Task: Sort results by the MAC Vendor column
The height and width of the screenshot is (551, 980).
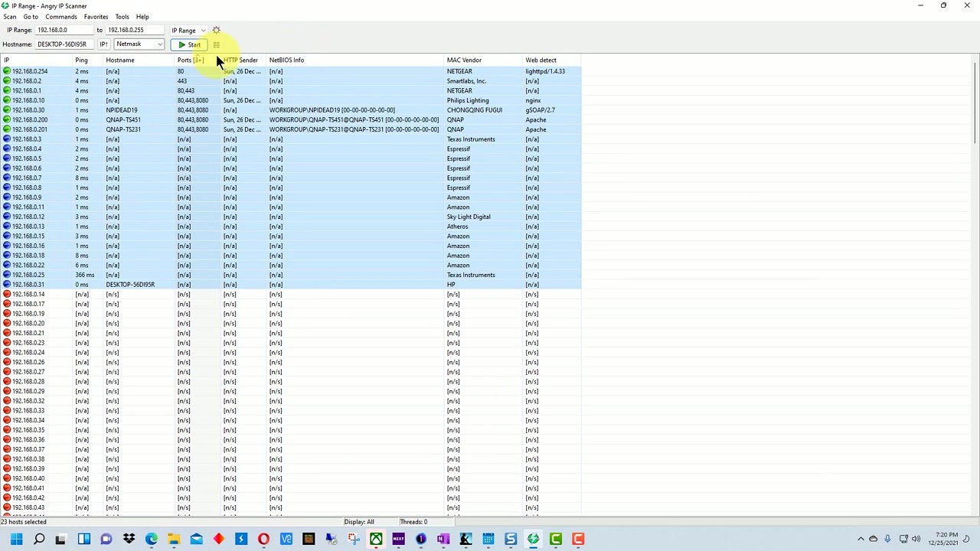Action: point(464,60)
